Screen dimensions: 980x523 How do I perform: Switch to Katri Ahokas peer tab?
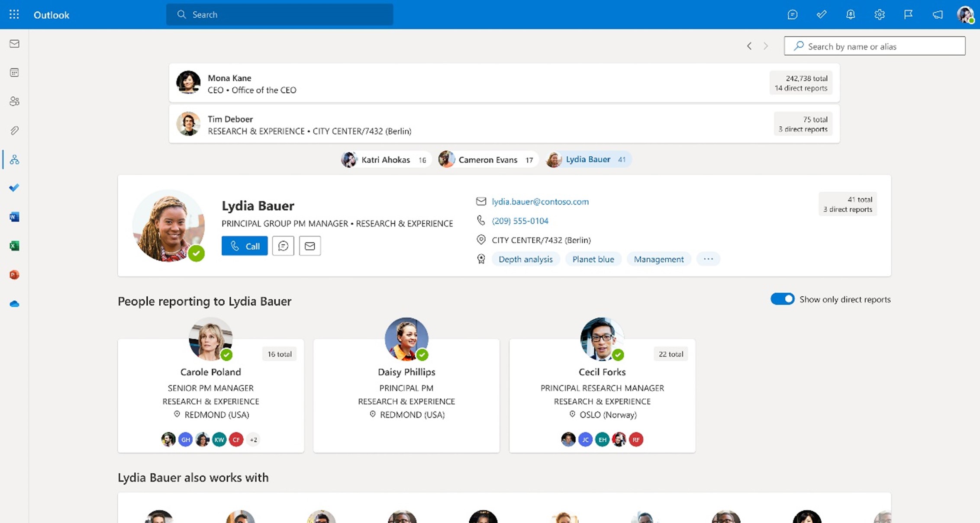click(x=385, y=160)
